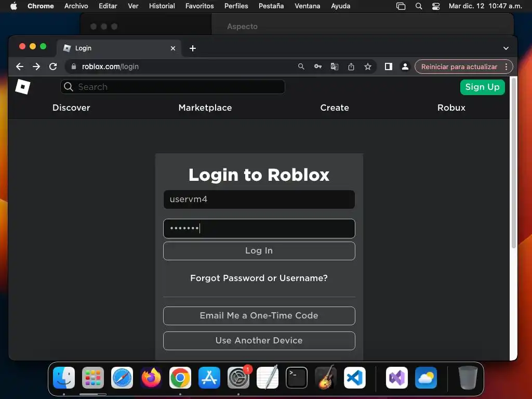Open the Favoritos menu

click(x=199, y=6)
